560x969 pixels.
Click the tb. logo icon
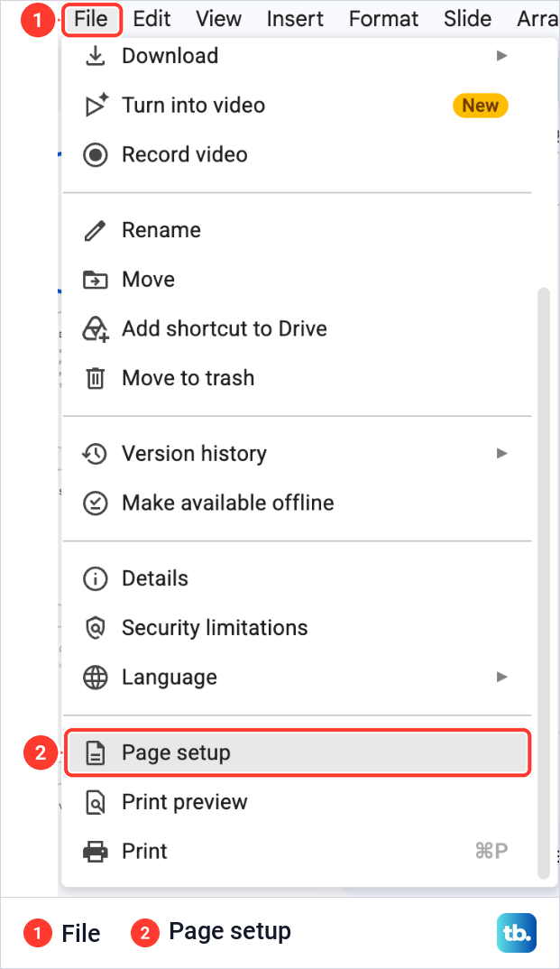516,933
